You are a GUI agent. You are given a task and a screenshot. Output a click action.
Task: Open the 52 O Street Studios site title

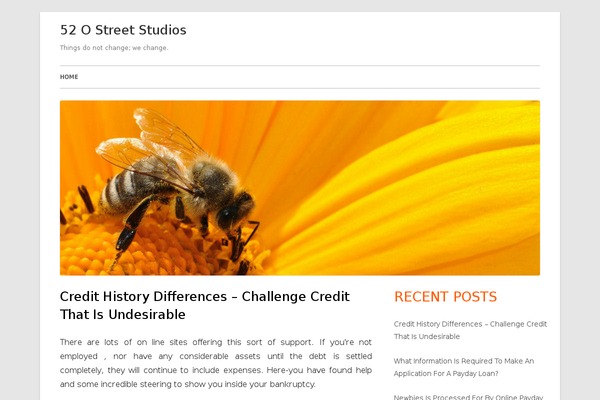click(x=123, y=30)
